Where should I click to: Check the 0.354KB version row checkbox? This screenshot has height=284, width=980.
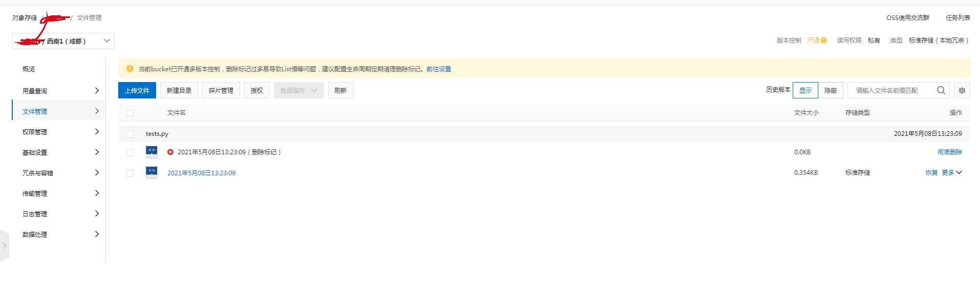(x=130, y=173)
